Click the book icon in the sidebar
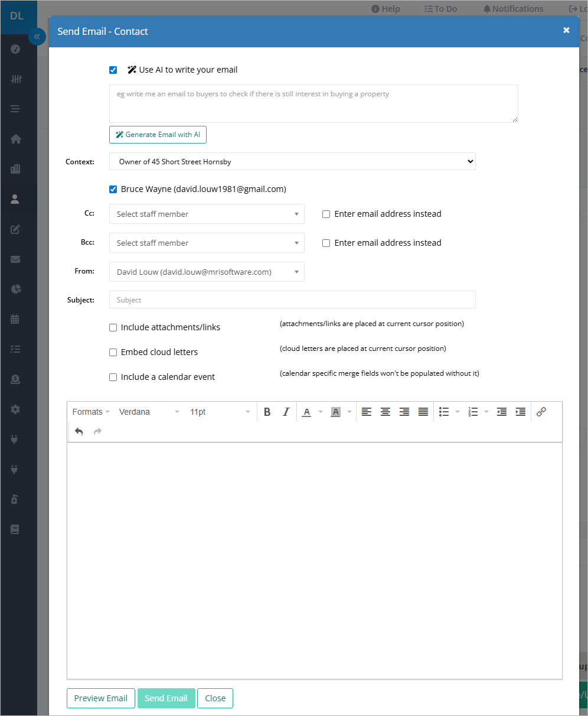 (x=16, y=529)
